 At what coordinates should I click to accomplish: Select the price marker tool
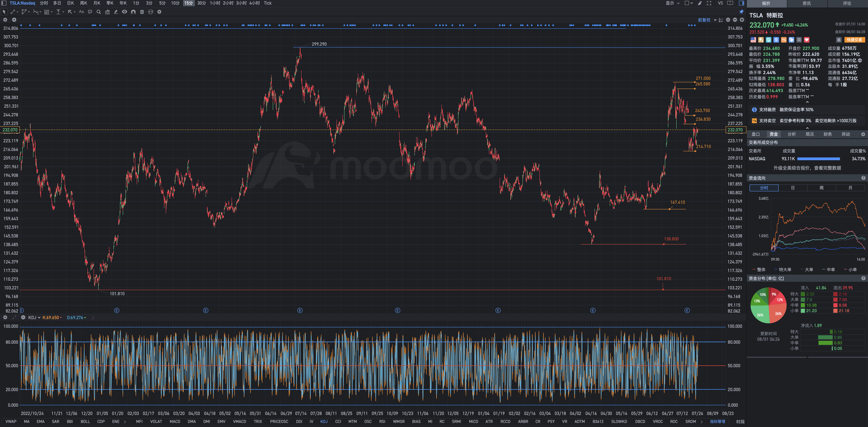58,12
